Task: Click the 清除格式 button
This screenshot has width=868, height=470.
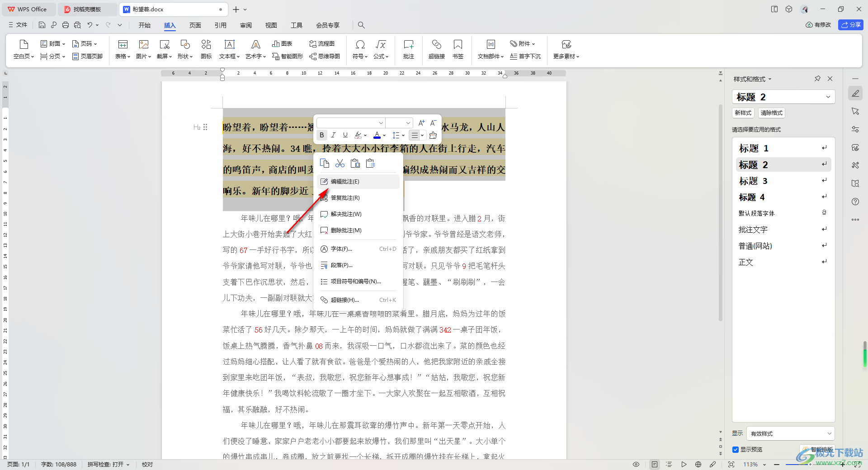Action: pyautogui.click(x=771, y=113)
